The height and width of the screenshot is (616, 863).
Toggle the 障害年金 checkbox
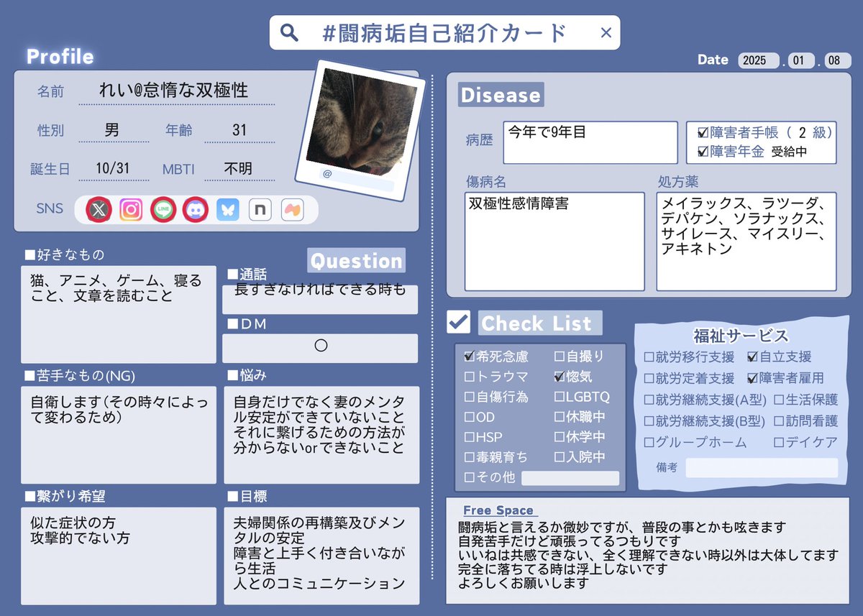(x=703, y=152)
